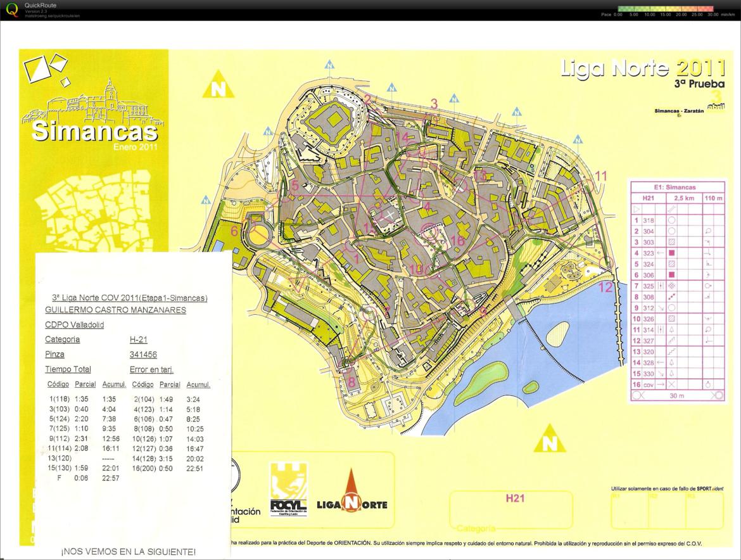Click the '30 m' finish distance row
The height and width of the screenshot is (560, 741).
(x=677, y=395)
